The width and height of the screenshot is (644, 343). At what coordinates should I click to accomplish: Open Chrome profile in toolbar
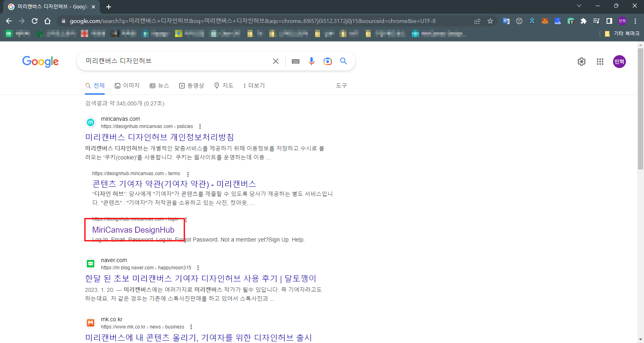pyautogui.click(x=622, y=21)
